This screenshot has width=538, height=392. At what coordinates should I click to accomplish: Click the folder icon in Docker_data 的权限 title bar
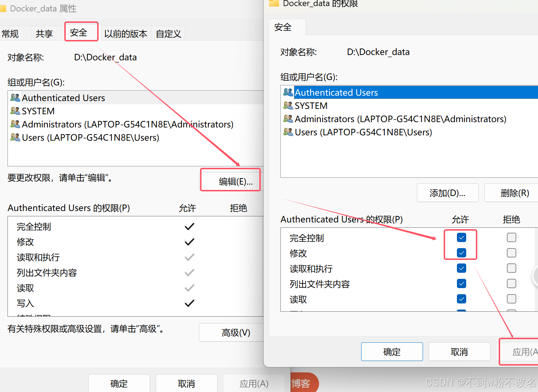(274, 4)
